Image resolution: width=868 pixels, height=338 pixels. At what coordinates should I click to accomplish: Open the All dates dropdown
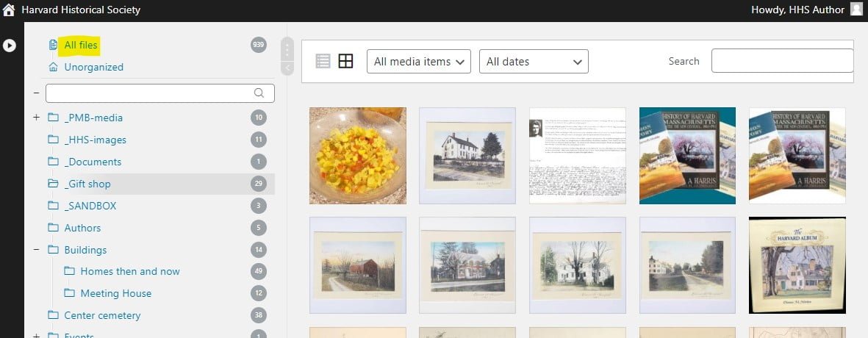534,62
